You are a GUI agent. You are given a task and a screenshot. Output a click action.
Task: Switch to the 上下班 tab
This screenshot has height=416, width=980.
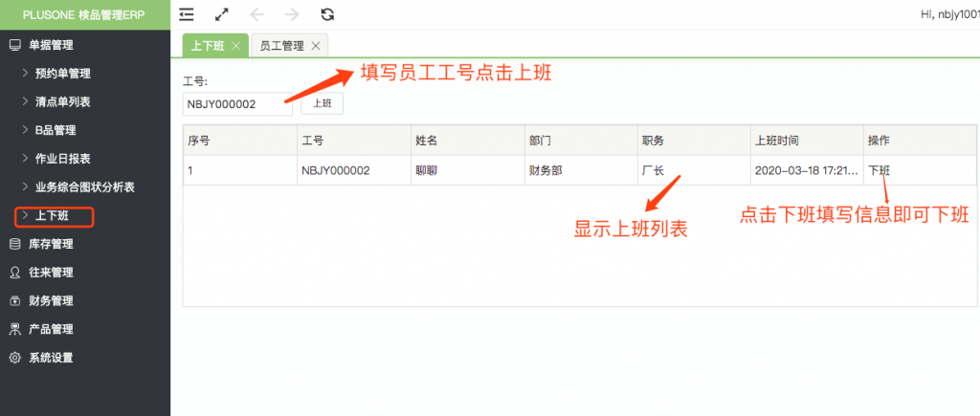215,46
